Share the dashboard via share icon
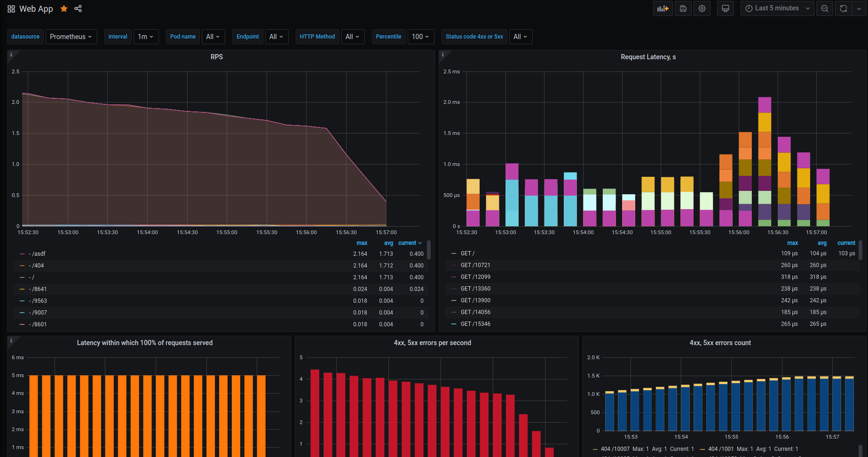 click(78, 8)
